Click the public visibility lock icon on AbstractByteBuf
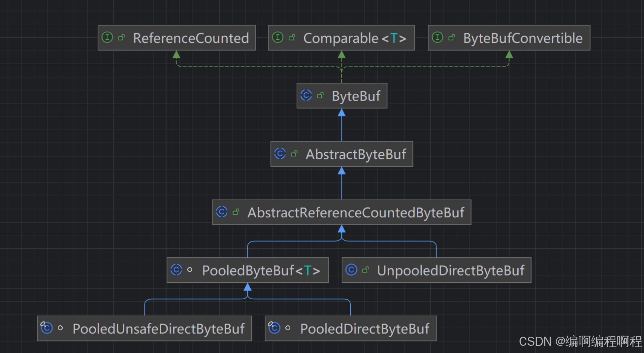 [294, 153]
